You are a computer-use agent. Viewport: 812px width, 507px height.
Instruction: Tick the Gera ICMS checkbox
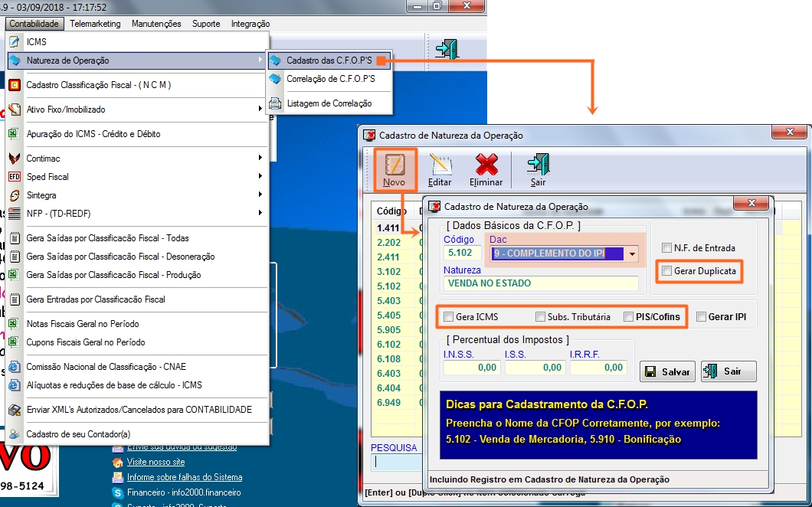pos(448,317)
